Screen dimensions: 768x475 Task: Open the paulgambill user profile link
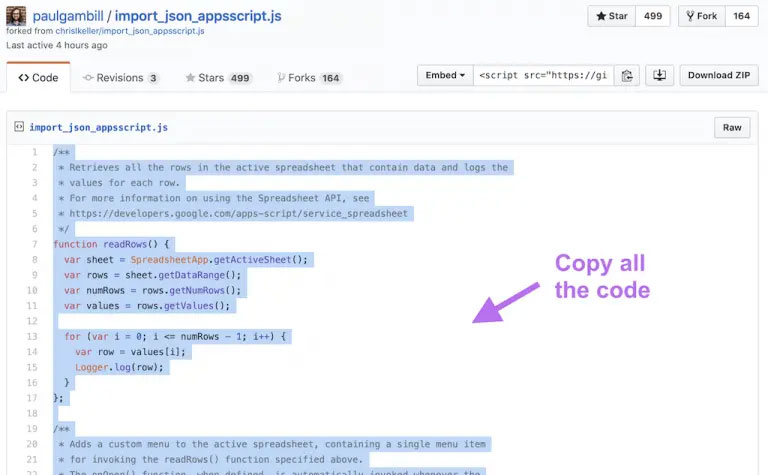coord(68,16)
